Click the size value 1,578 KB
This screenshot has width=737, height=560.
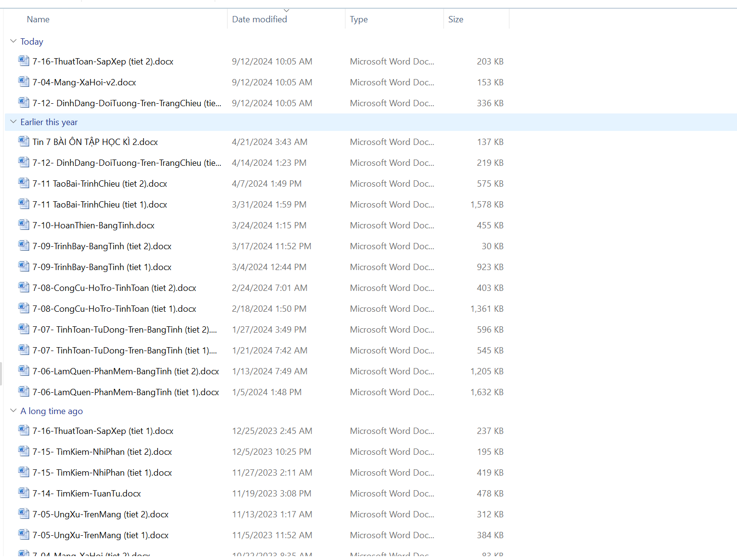pyautogui.click(x=487, y=205)
